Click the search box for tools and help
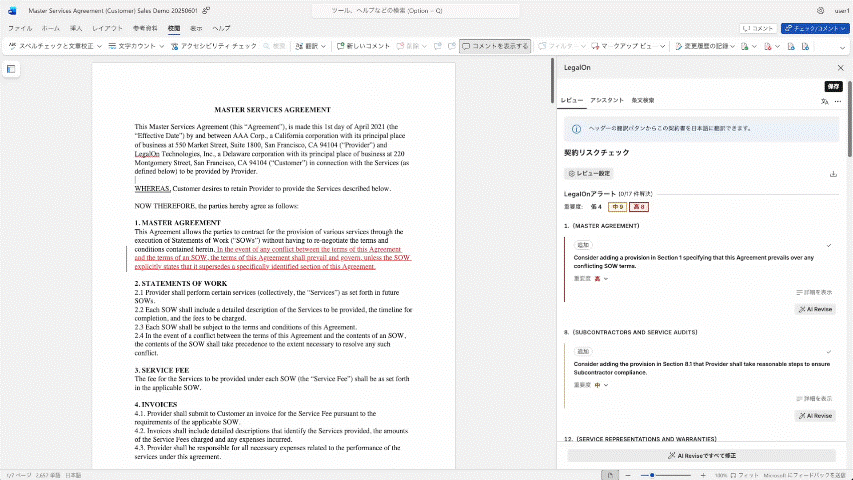Image resolution: width=853 pixels, height=480 pixels. (415, 10)
